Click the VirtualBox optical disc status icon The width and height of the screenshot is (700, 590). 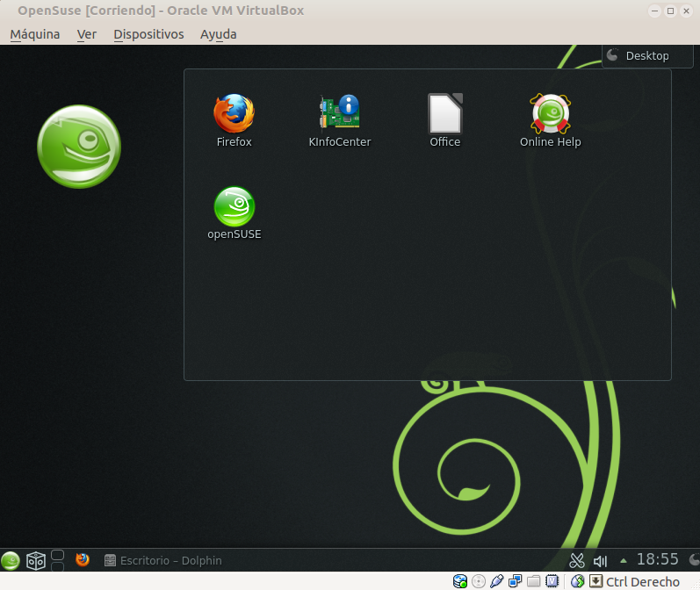click(x=479, y=581)
